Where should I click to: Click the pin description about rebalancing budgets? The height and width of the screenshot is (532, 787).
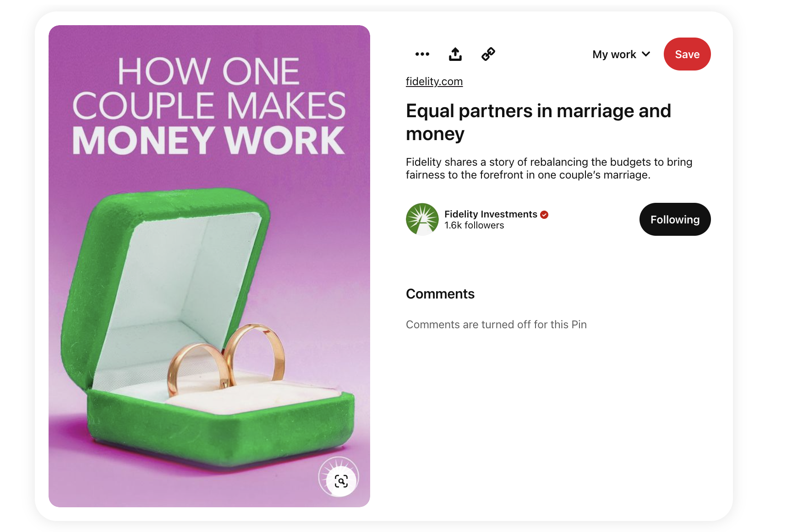pos(549,168)
